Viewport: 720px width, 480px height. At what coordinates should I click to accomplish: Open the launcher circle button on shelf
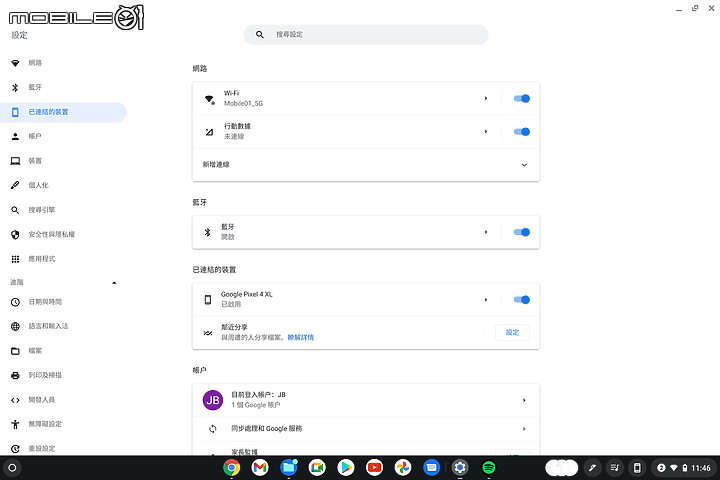click(12, 468)
